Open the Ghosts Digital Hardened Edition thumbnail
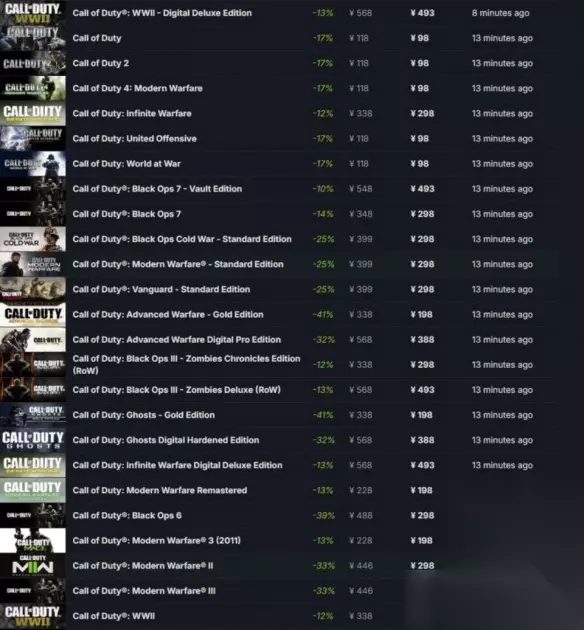This screenshot has height=630, width=584. click(33, 440)
